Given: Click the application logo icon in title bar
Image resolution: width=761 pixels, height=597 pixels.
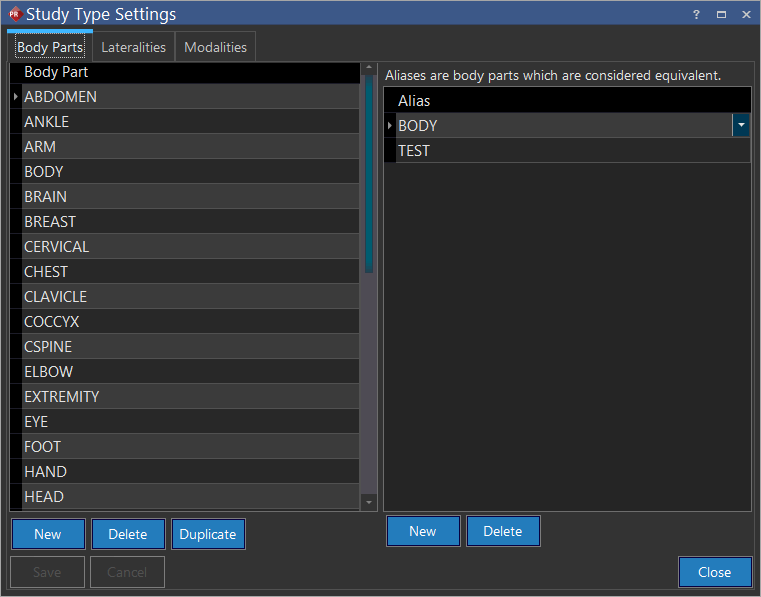Looking at the screenshot, I should 14,15.
